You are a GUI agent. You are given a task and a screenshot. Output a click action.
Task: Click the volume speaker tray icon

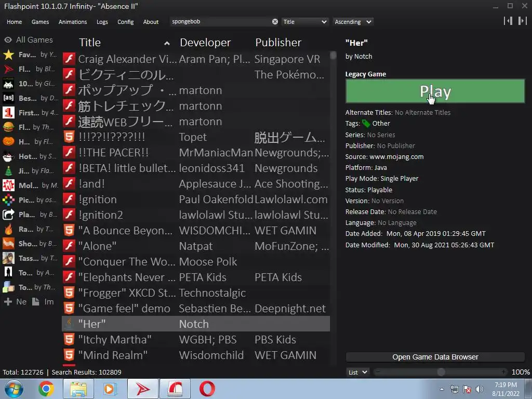click(x=480, y=389)
